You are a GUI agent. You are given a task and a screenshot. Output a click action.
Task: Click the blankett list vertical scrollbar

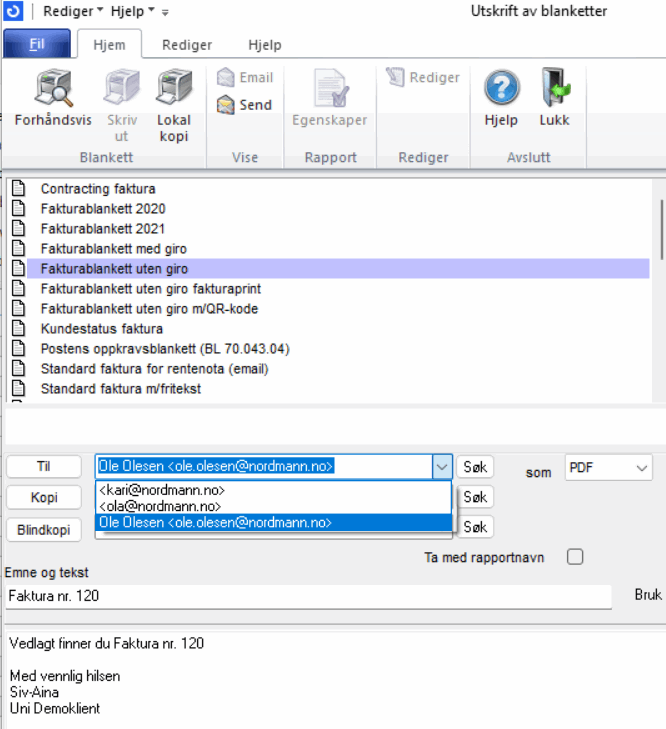[x=660, y=230]
